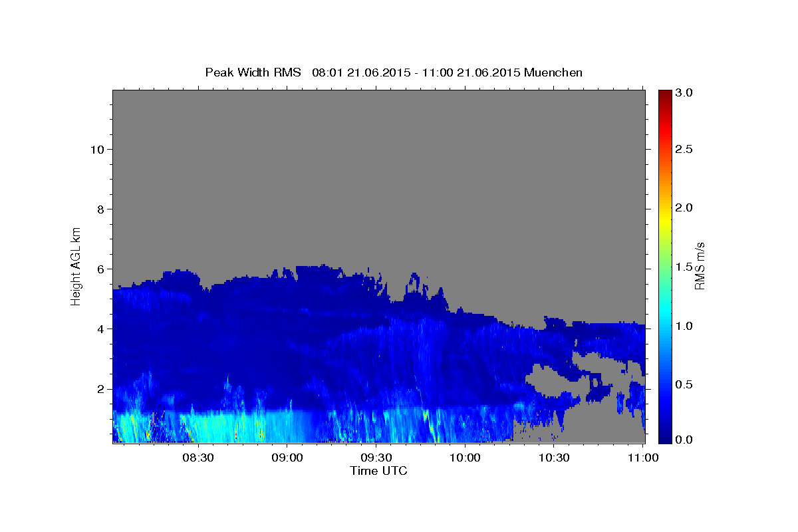Click the colorbar value 0.5
Viewport: 798px width, 532px height.
click(684, 384)
